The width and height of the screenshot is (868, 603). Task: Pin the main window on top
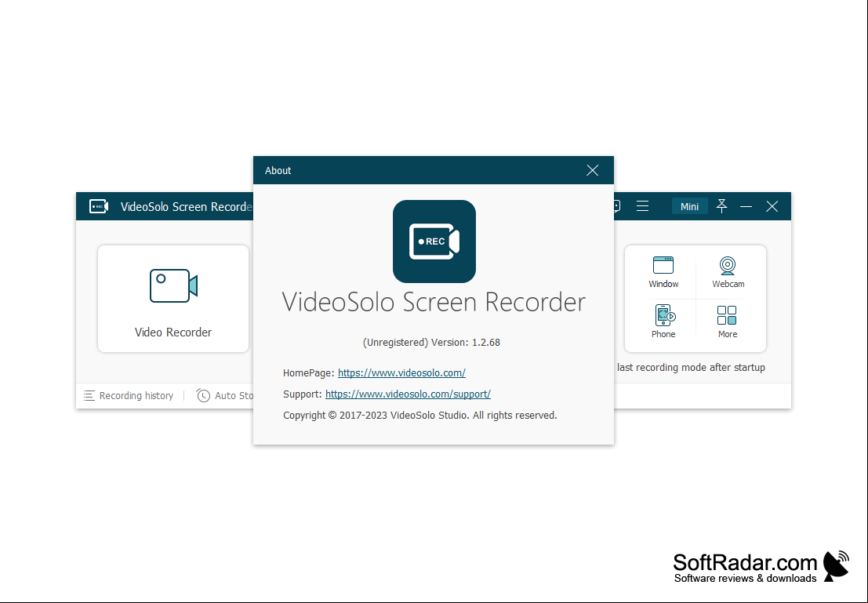[x=721, y=206]
